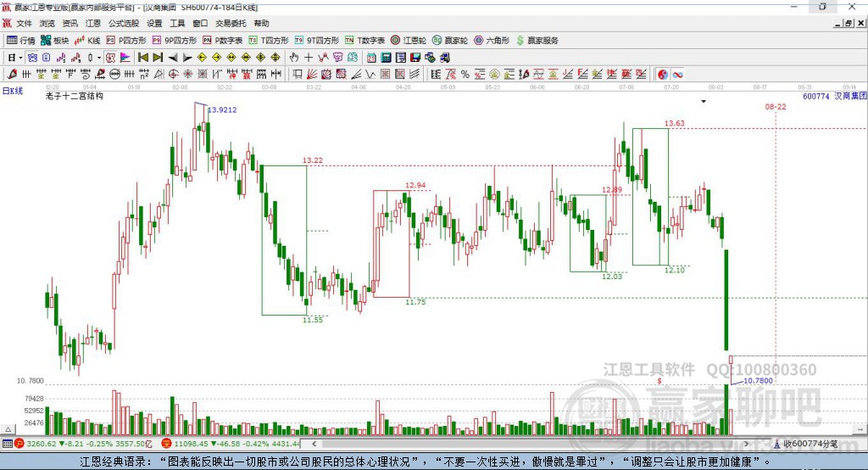
Task: Open the 六角形 hexagon tool
Action: tap(492, 41)
